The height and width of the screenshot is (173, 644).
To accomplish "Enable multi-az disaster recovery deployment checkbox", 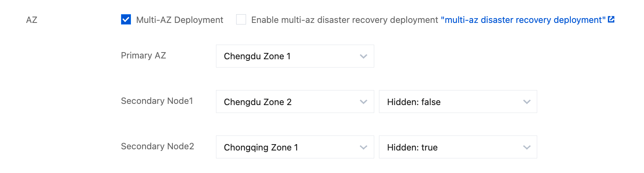I will pos(241,19).
